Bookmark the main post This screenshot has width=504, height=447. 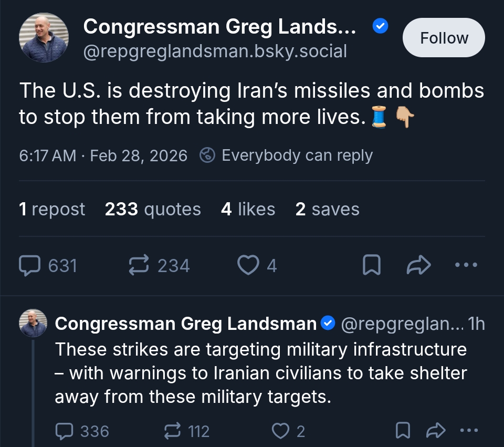tap(371, 266)
